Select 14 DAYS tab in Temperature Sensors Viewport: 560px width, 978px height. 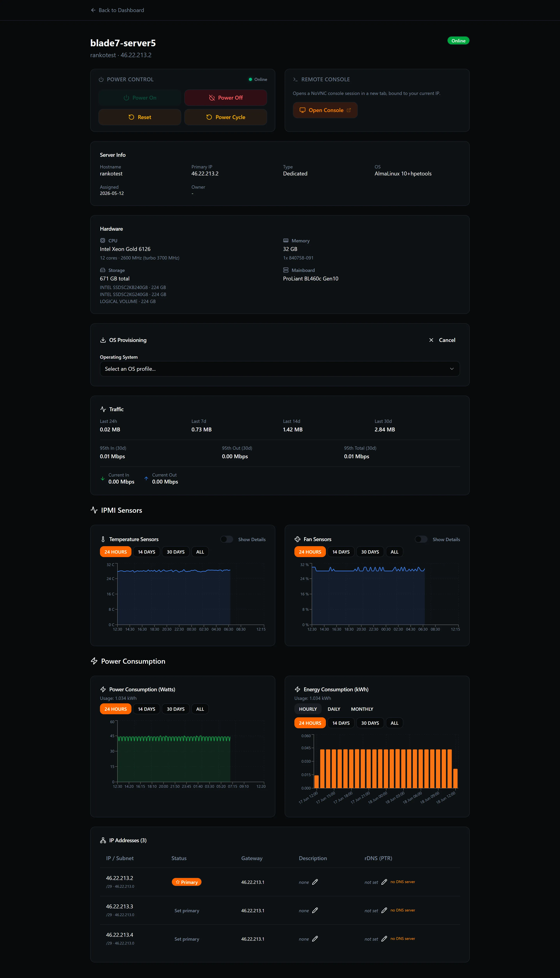(x=147, y=552)
